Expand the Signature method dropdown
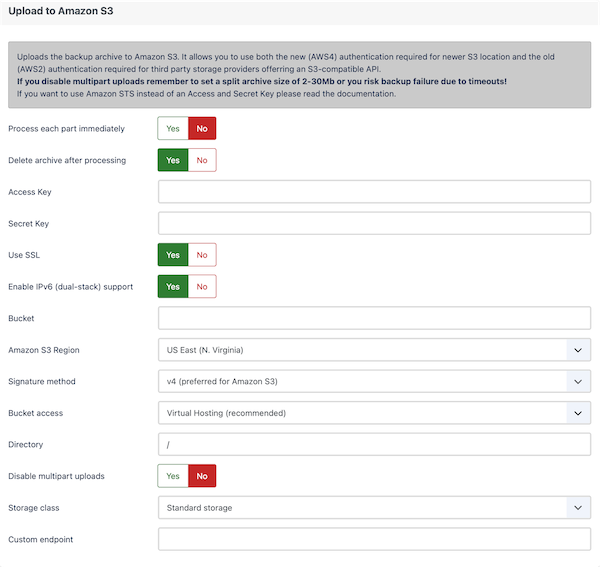 (374, 381)
